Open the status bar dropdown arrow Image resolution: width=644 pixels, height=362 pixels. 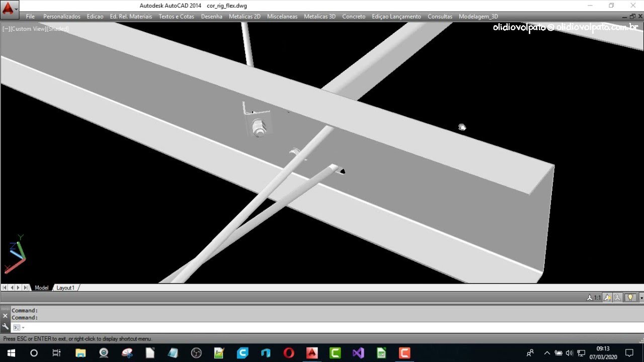(x=641, y=298)
